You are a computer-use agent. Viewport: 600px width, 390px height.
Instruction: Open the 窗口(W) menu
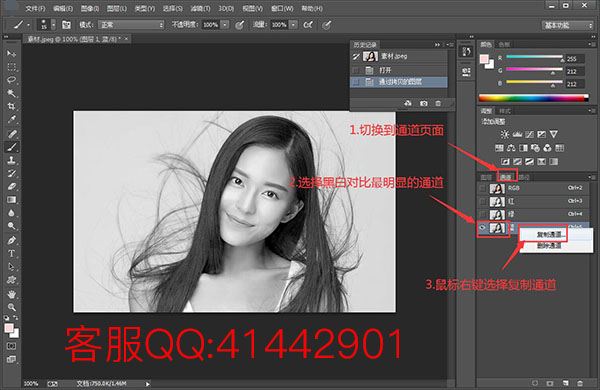click(x=282, y=8)
